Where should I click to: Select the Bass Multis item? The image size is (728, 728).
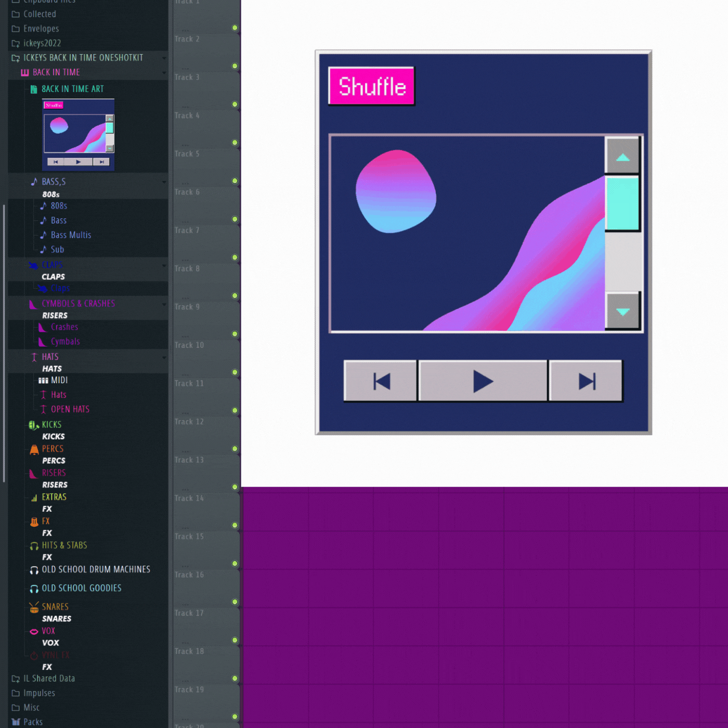[71, 235]
